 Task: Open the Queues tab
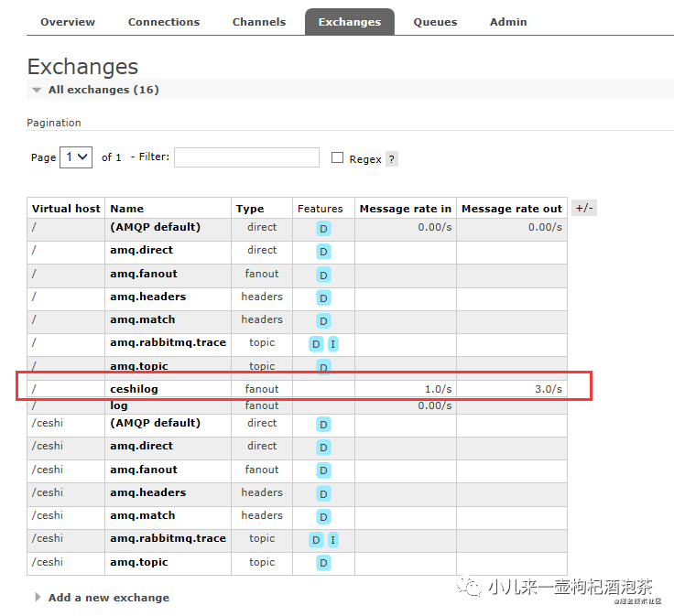pyautogui.click(x=435, y=22)
